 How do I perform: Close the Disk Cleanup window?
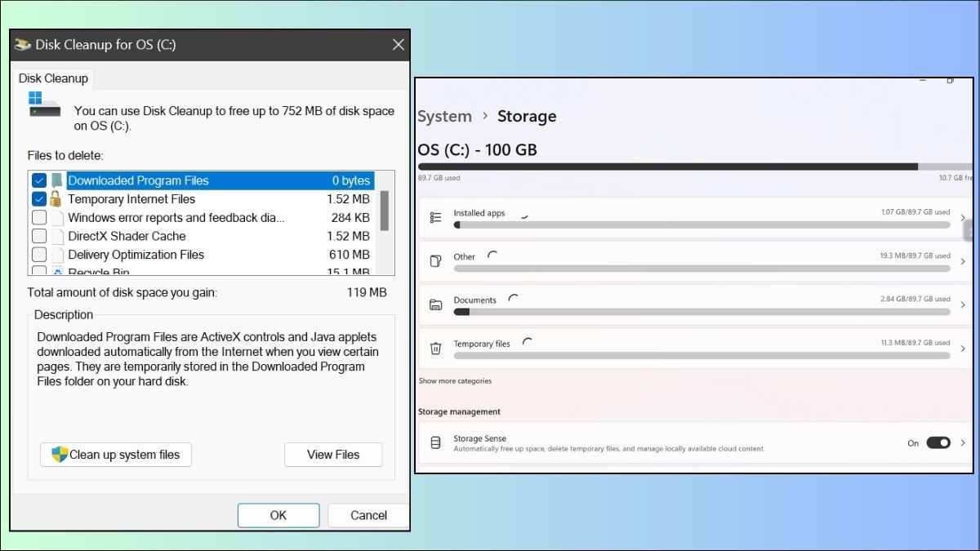(398, 45)
